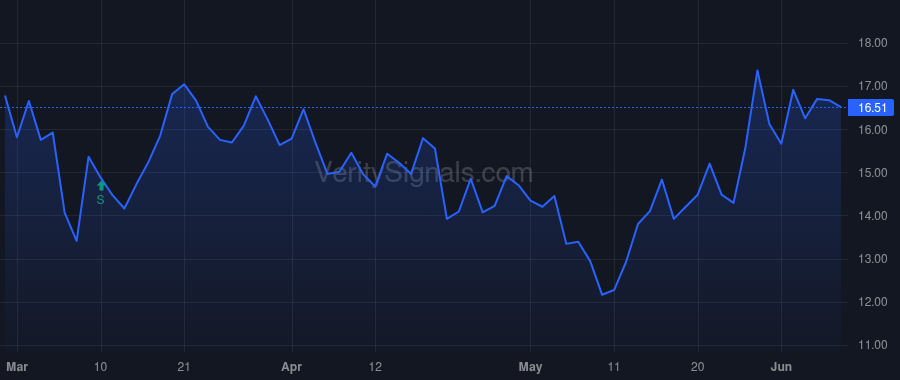900x380 pixels.
Task: Click the 21 date label on time axis
Action: pyautogui.click(x=184, y=366)
